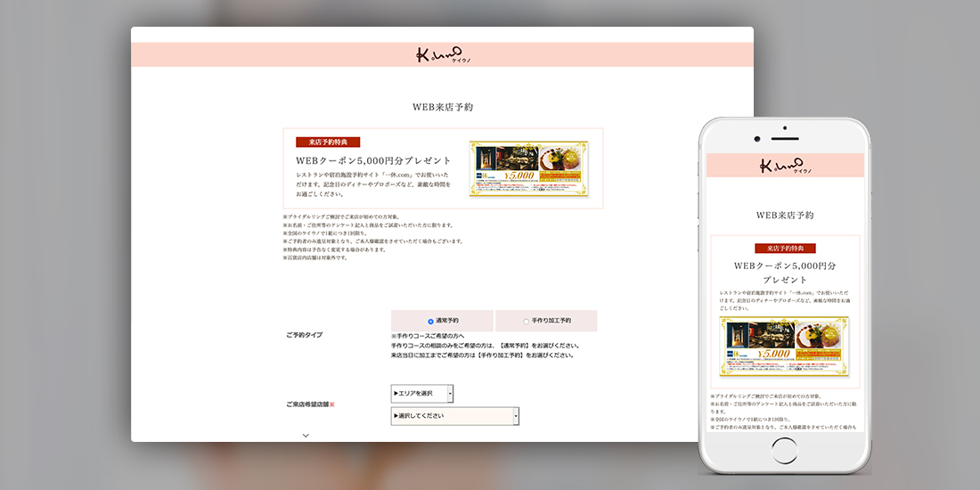
Task: Click the ※手作りコースご希望の方へ note
Action: pyautogui.click(x=428, y=336)
